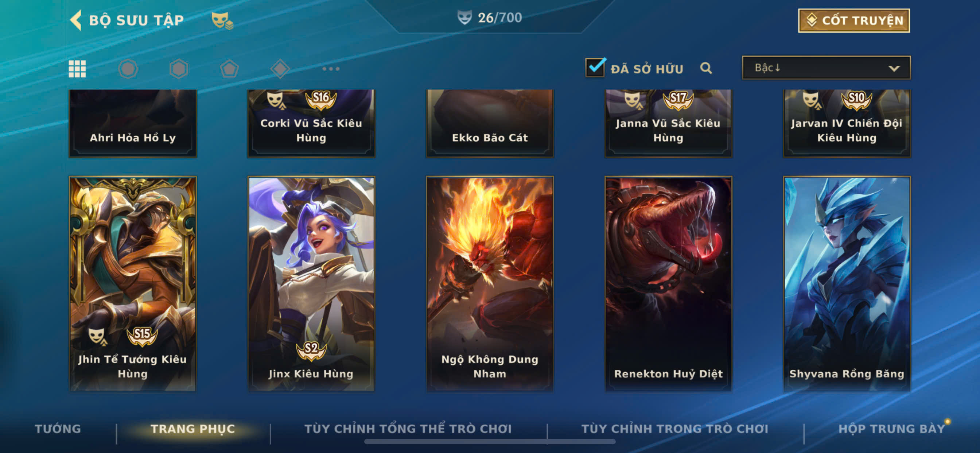Open Tùy Chỉnh Trong Trò Chơi tab
This screenshot has width=980, height=453.
(674, 429)
